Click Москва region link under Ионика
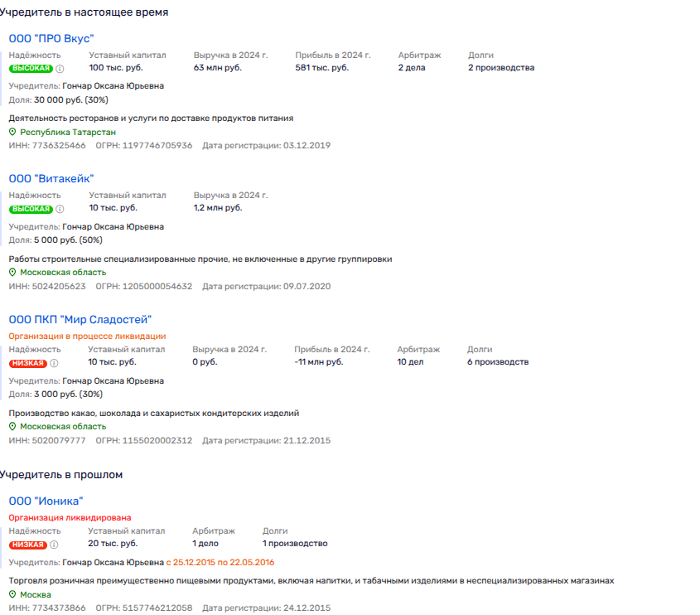 pyautogui.click(x=36, y=595)
